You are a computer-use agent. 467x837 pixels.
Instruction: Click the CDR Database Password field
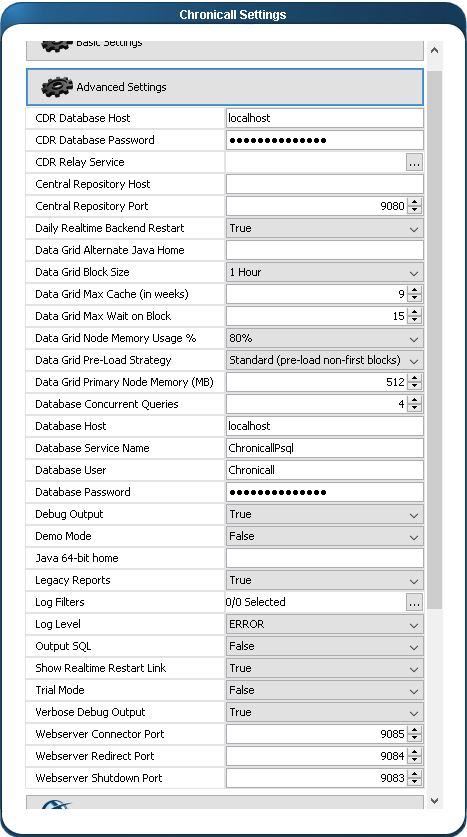click(x=324, y=140)
